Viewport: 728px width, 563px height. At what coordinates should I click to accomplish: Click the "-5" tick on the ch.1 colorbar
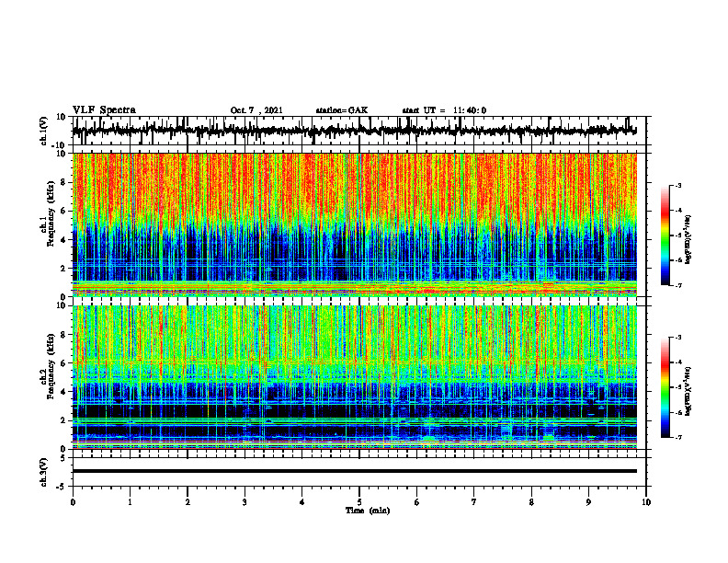(x=678, y=236)
